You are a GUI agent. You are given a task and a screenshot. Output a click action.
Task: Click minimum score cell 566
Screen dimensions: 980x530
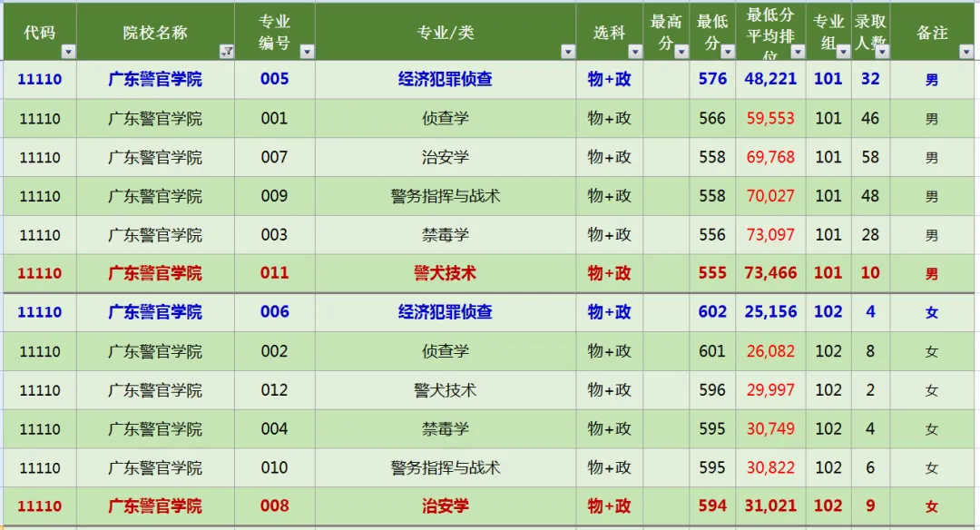pyautogui.click(x=712, y=119)
